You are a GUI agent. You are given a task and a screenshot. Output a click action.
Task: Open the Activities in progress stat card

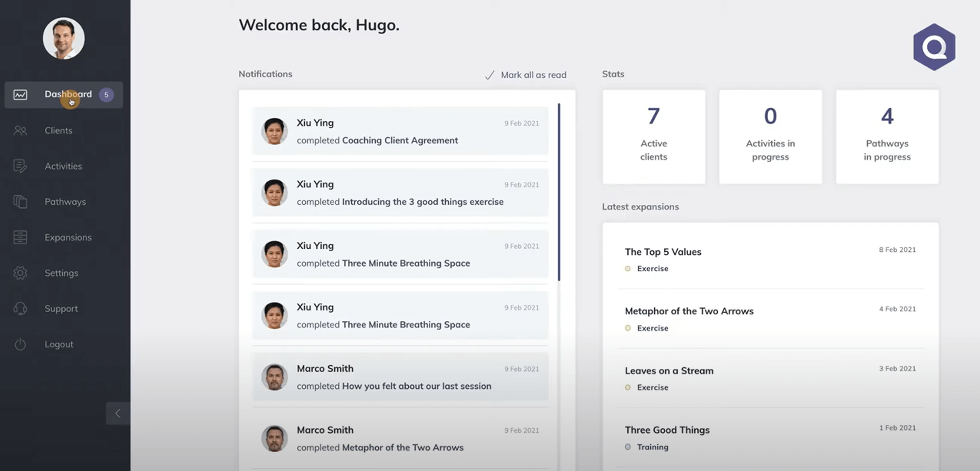(x=770, y=137)
